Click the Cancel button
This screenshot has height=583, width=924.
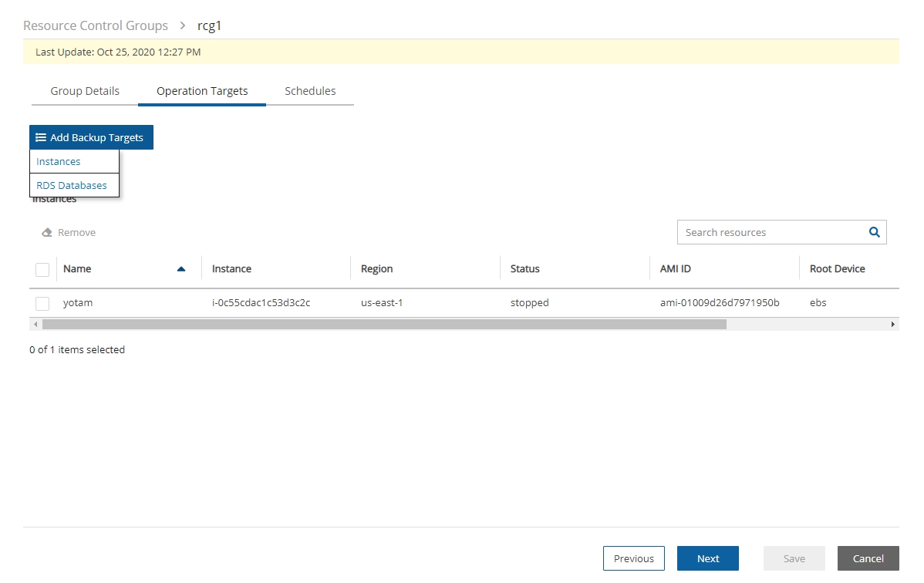coord(868,558)
